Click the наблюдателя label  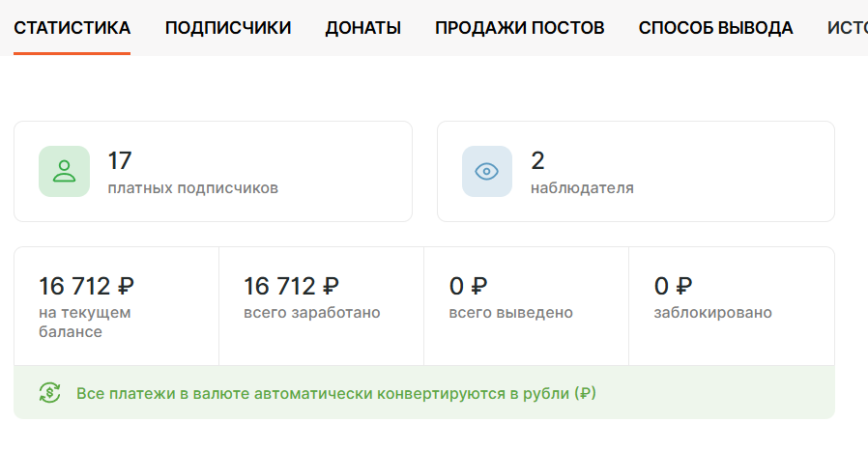(582, 188)
